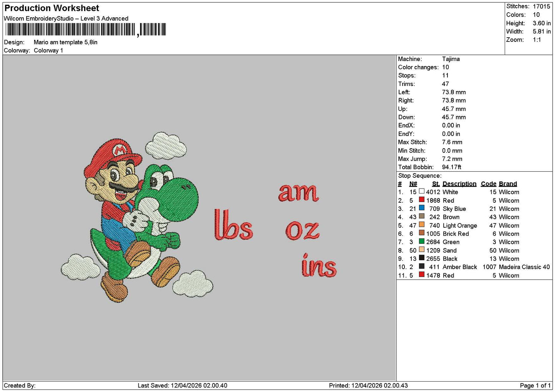Click 'Madeira Classic 40' brand entry
Image resolution: width=555 pixels, height=392 pixels.
coord(524,267)
